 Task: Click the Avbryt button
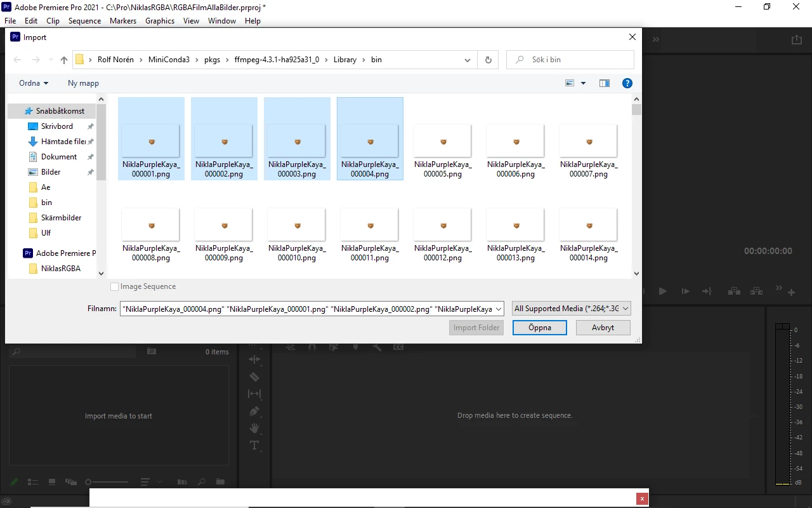coord(603,328)
